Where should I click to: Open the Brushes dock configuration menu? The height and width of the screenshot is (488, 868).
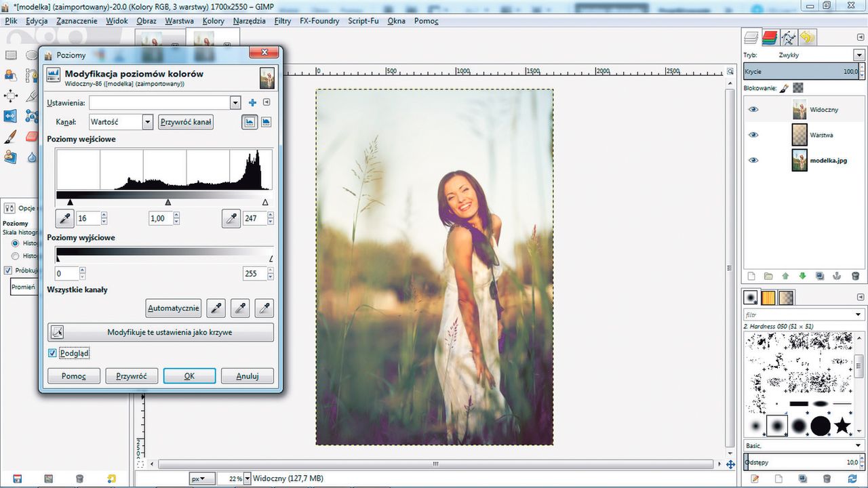coord(861,296)
